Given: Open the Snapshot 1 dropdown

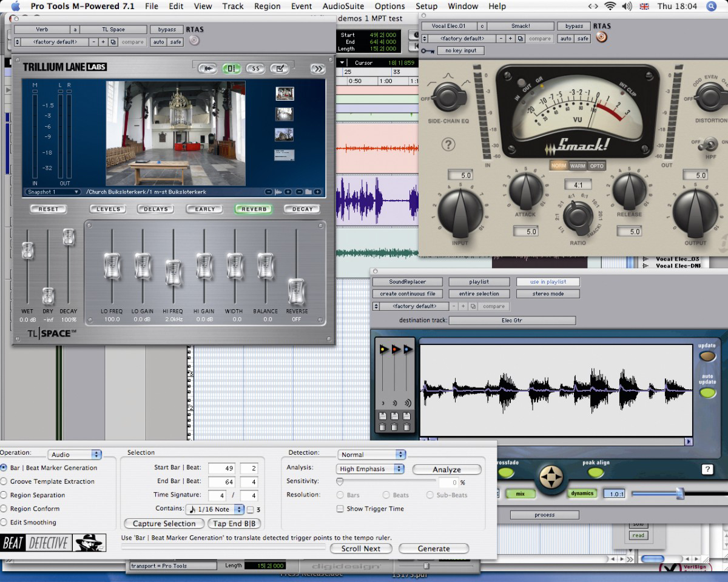Looking at the screenshot, I should 53,192.
